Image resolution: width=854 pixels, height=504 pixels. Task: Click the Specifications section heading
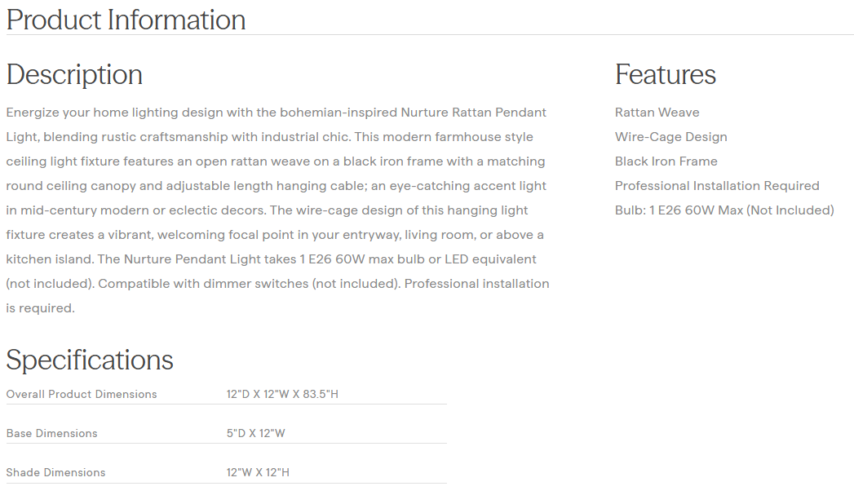(90, 360)
